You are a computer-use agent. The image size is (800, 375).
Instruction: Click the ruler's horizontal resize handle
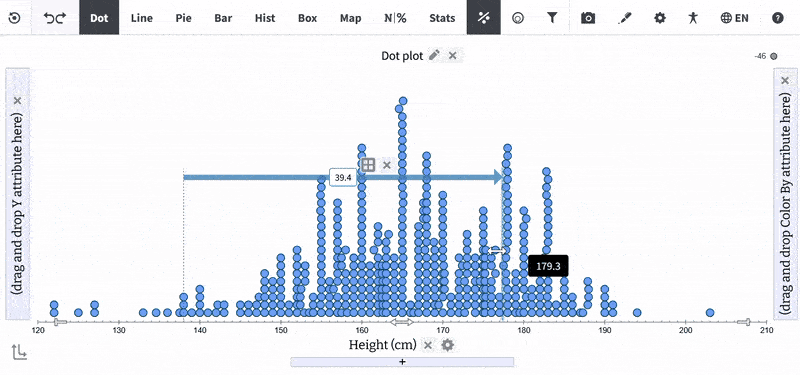point(497,250)
